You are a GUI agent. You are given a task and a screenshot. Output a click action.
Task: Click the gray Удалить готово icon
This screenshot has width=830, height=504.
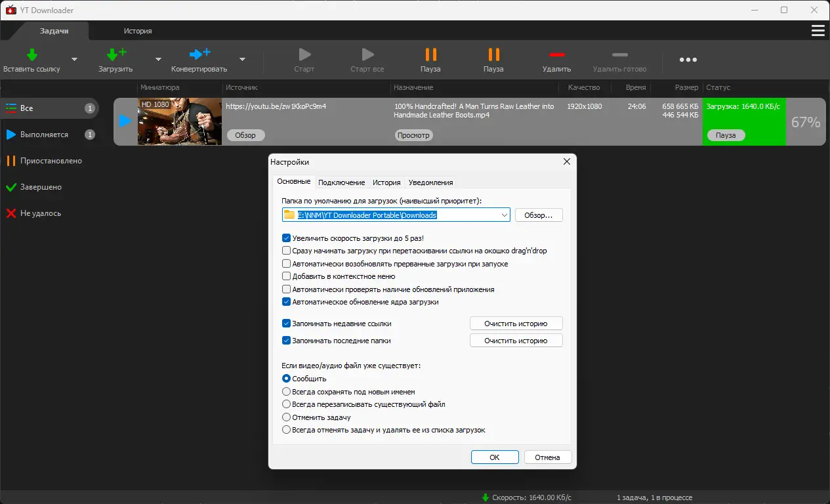click(x=619, y=54)
